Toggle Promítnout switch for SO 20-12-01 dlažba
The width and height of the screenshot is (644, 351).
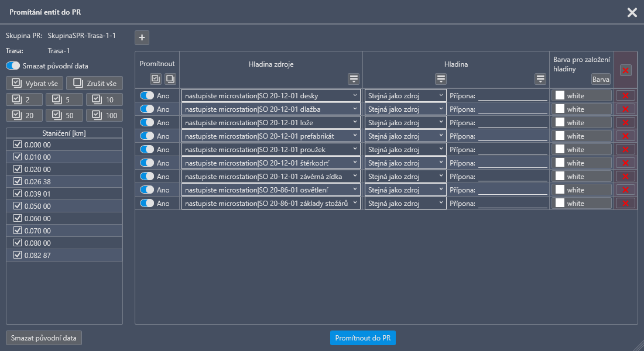[147, 109]
